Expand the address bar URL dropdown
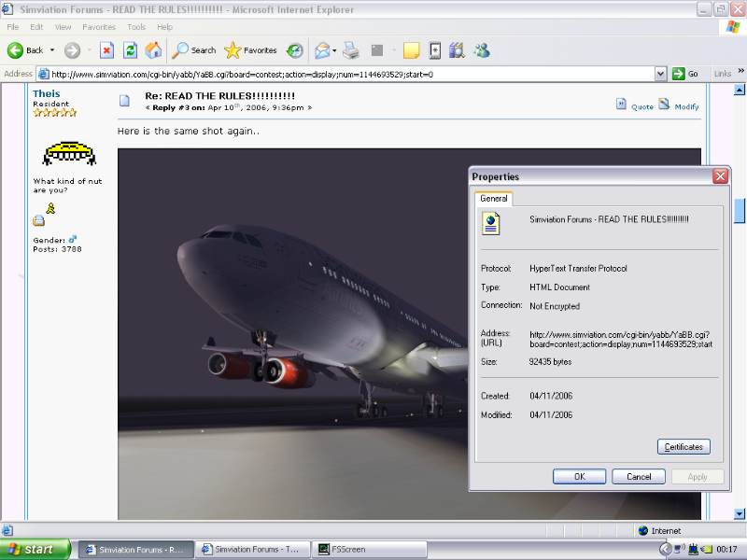Screen dimensions: 747x560 coord(660,74)
